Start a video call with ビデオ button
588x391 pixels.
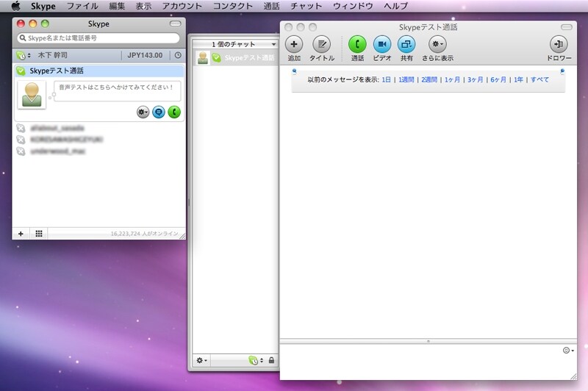pos(382,44)
